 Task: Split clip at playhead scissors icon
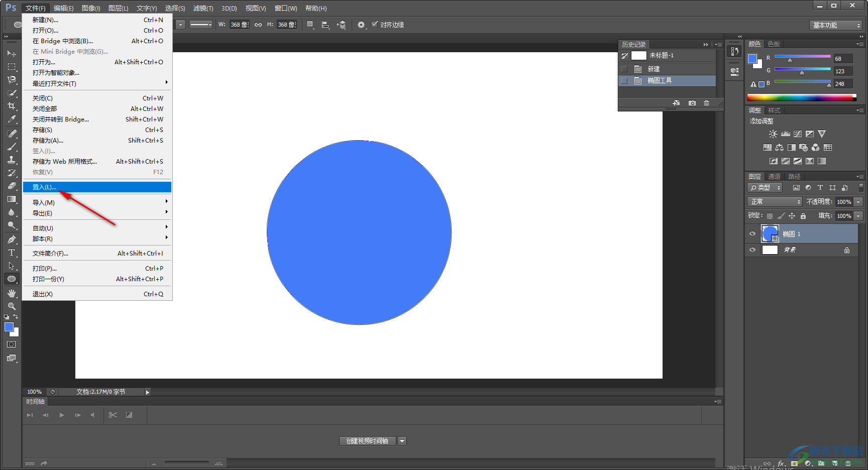113,415
